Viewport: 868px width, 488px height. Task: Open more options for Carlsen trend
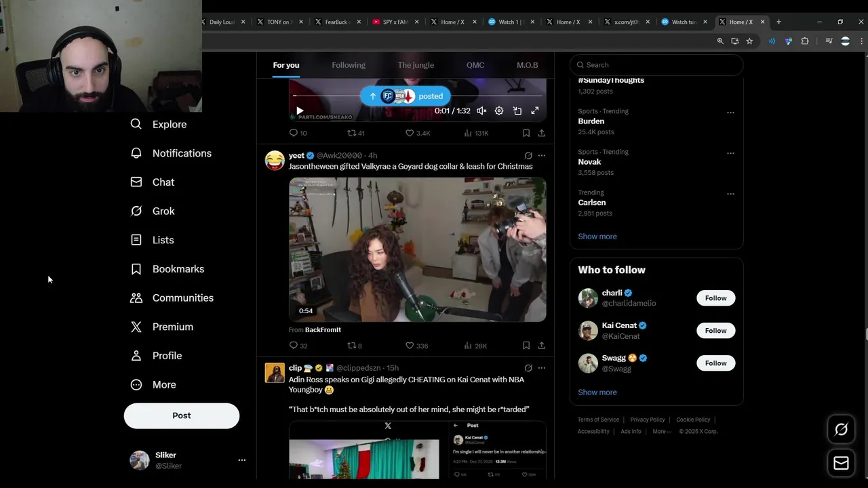[x=730, y=194]
